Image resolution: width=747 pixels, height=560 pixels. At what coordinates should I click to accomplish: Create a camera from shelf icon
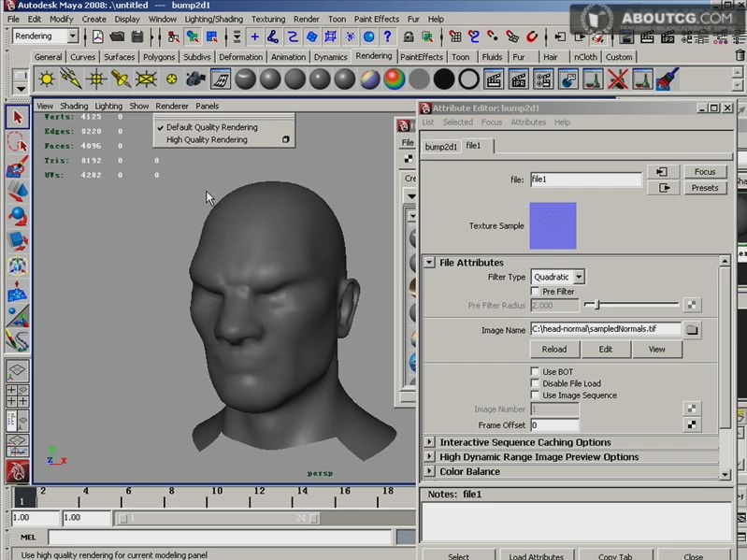pos(195,79)
